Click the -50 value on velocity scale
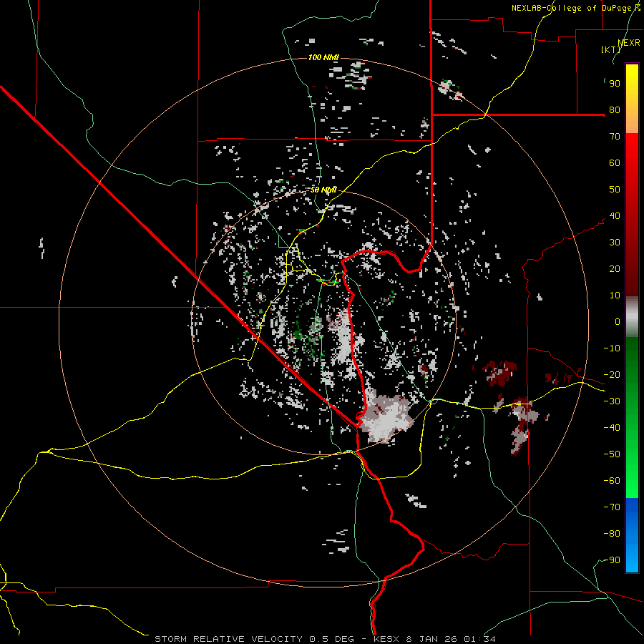This screenshot has width=644, height=644. coord(612,454)
